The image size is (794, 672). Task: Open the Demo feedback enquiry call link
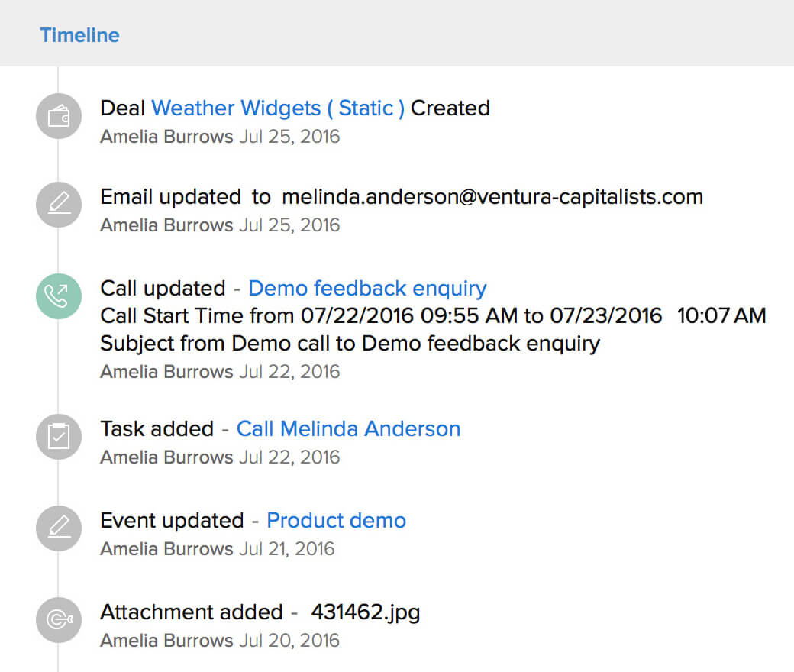(x=367, y=289)
